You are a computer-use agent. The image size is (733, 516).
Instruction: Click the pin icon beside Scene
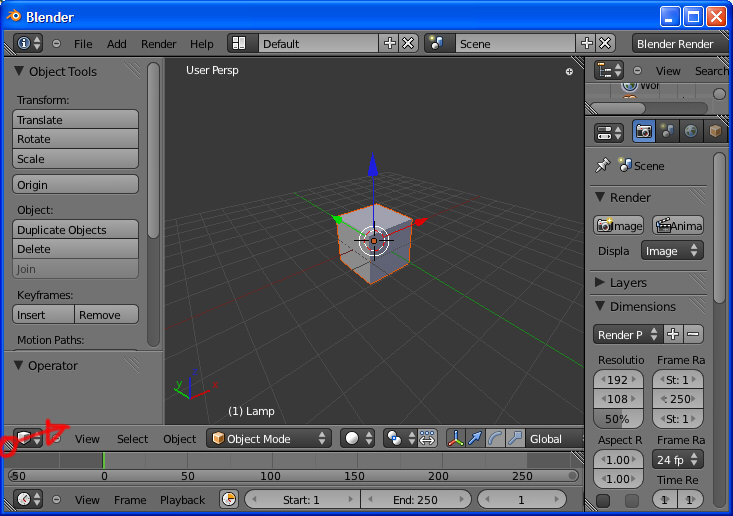[x=602, y=166]
